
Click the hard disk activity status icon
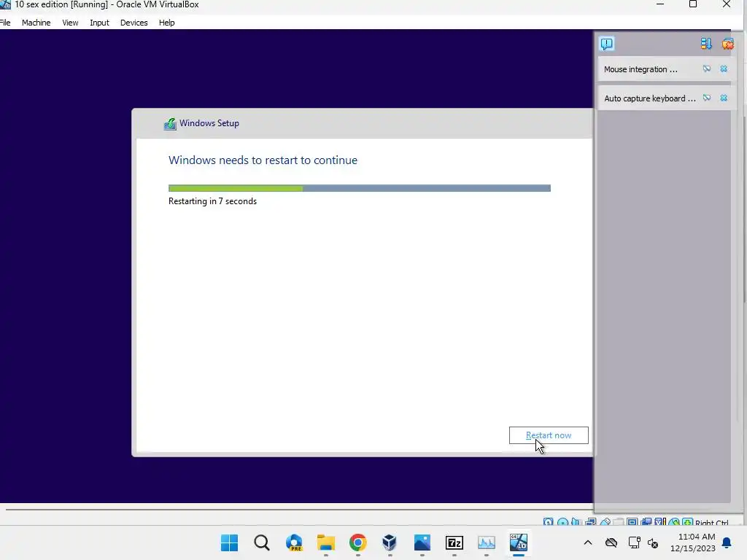click(x=548, y=522)
